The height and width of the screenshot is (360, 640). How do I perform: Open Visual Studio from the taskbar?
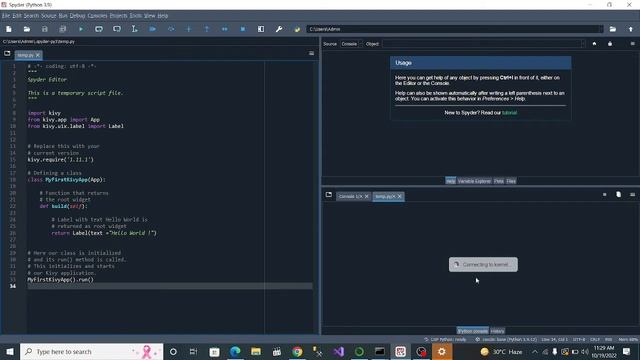tap(339, 351)
